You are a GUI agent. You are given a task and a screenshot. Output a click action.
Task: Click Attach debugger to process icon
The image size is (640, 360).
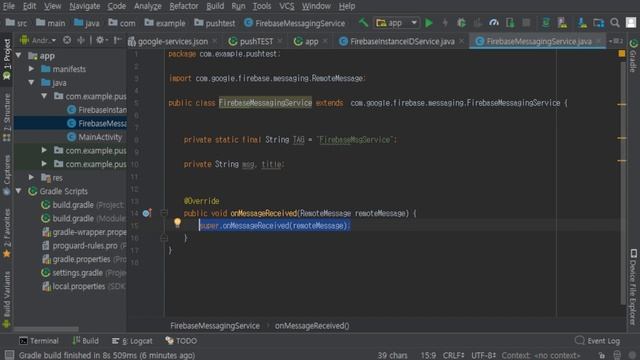click(x=510, y=23)
